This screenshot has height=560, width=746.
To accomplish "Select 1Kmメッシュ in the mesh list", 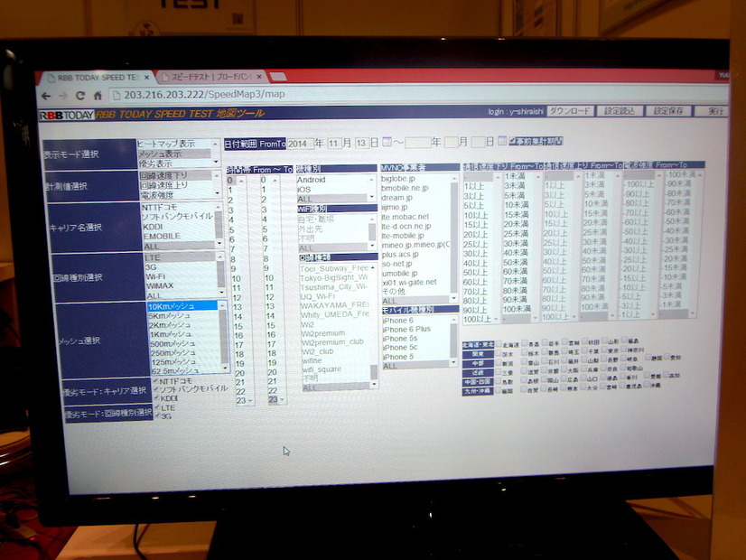I will (x=172, y=334).
